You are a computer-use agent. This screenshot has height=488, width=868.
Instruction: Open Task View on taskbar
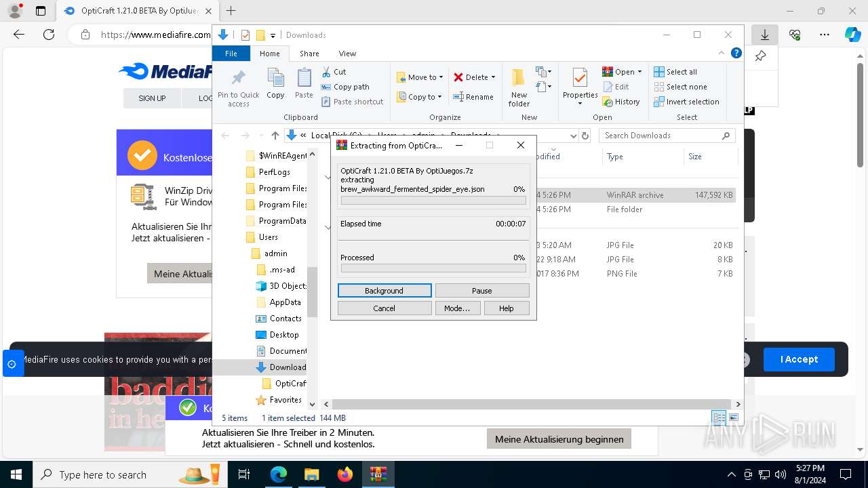point(244,474)
